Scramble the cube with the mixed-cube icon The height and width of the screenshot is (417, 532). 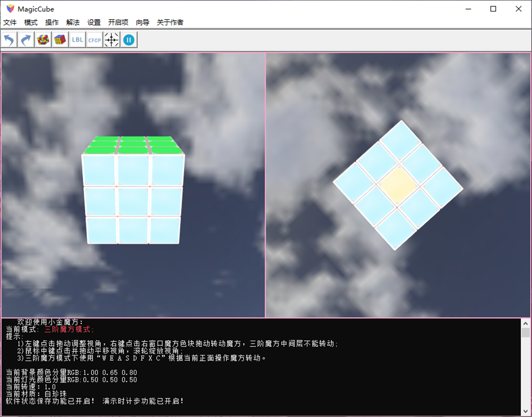click(x=43, y=40)
